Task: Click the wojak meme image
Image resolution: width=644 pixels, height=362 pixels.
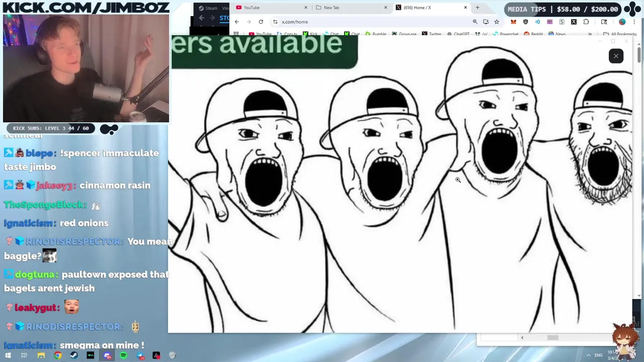Action: [x=400, y=184]
